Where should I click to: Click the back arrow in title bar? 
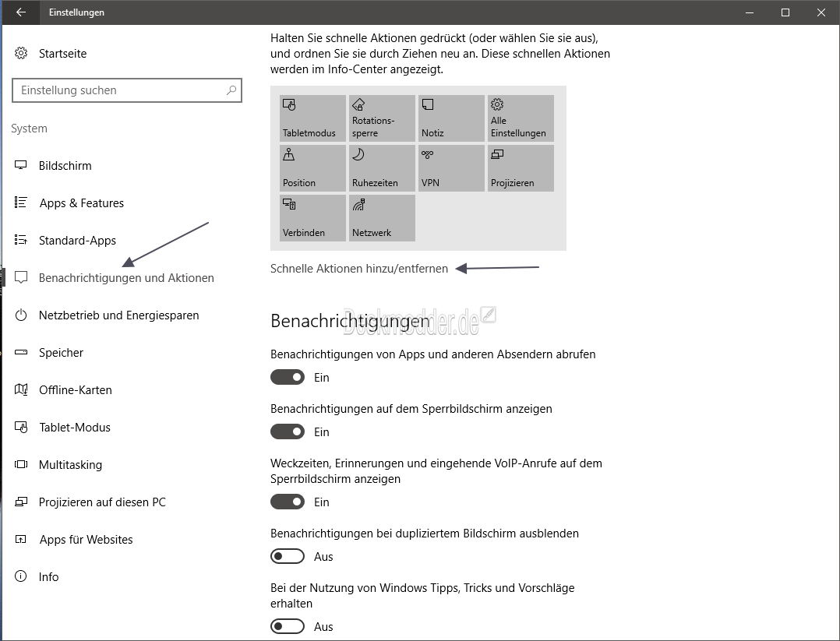(20, 12)
